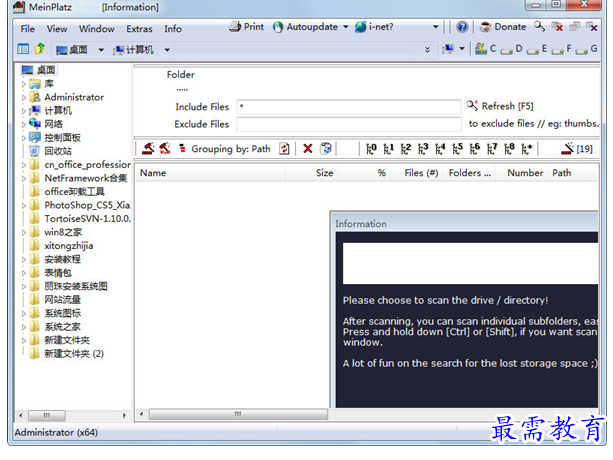Image resolution: width=613 pixels, height=460 pixels.
Task: Sort by the Folders column header
Action: (x=469, y=173)
